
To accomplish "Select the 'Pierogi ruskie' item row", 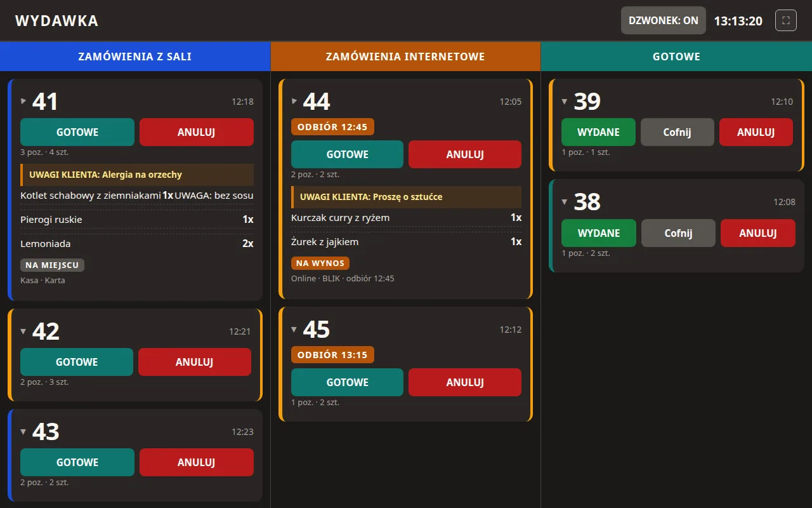I will tap(137, 219).
